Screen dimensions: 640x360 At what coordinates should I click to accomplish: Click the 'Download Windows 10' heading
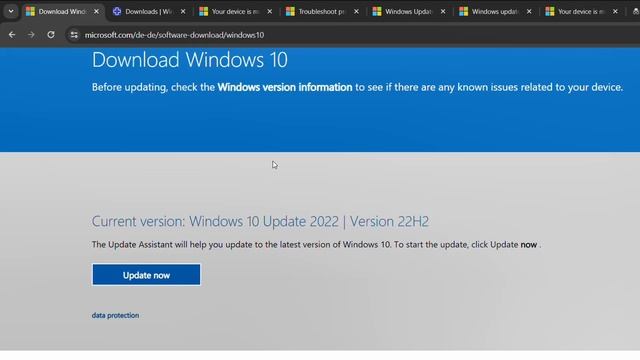(190, 60)
